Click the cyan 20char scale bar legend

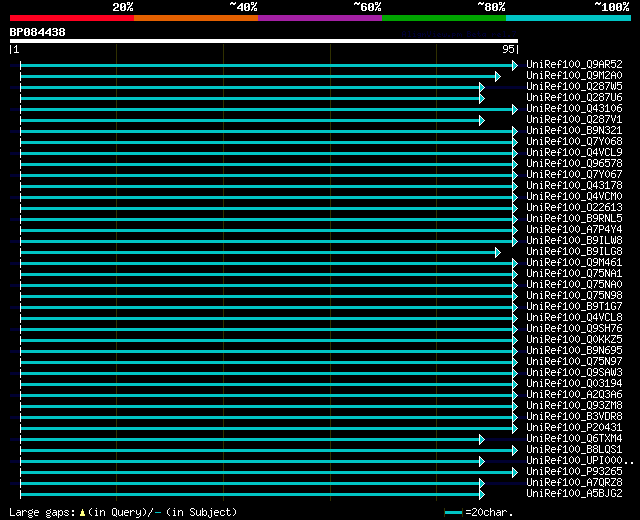[453, 512]
